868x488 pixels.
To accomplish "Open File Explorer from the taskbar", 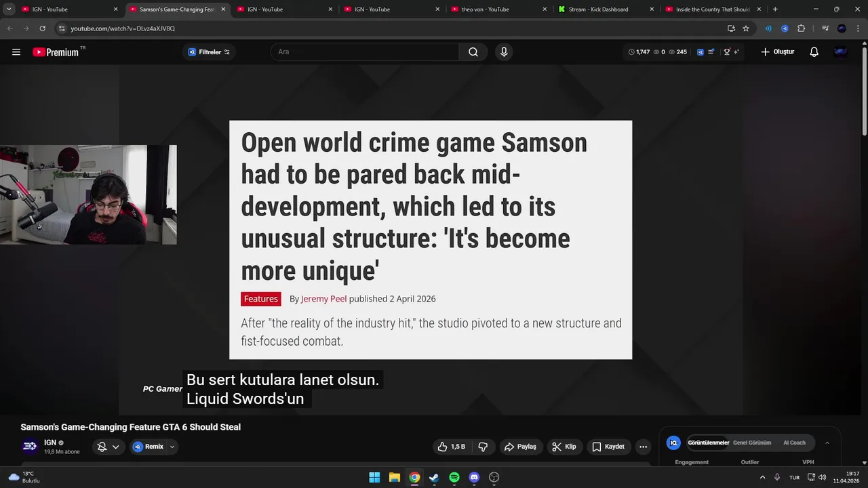I will [395, 477].
